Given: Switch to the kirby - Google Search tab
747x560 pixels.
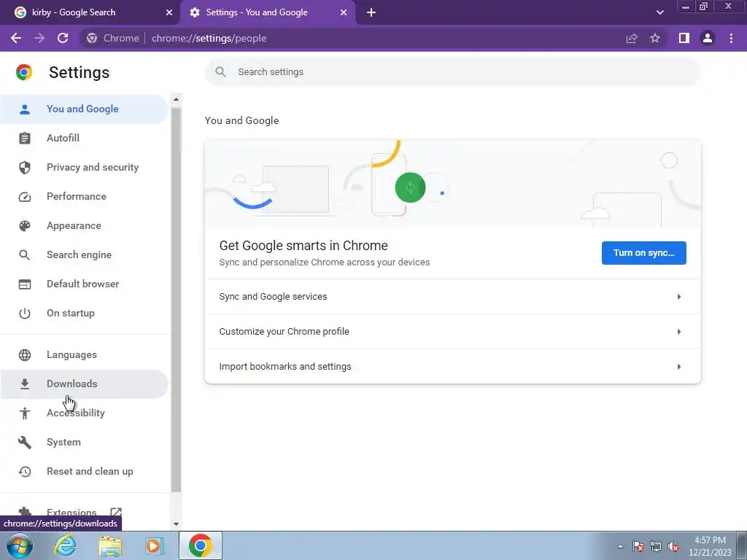Looking at the screenshot, I should click(90, 12).
